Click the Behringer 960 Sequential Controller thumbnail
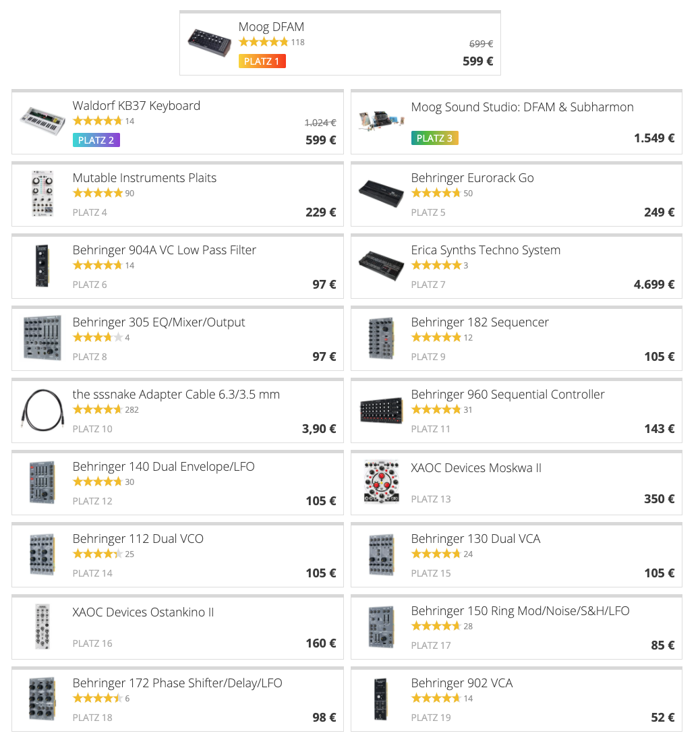The height and width of the screenshot is (750, 700). point(381,410)
